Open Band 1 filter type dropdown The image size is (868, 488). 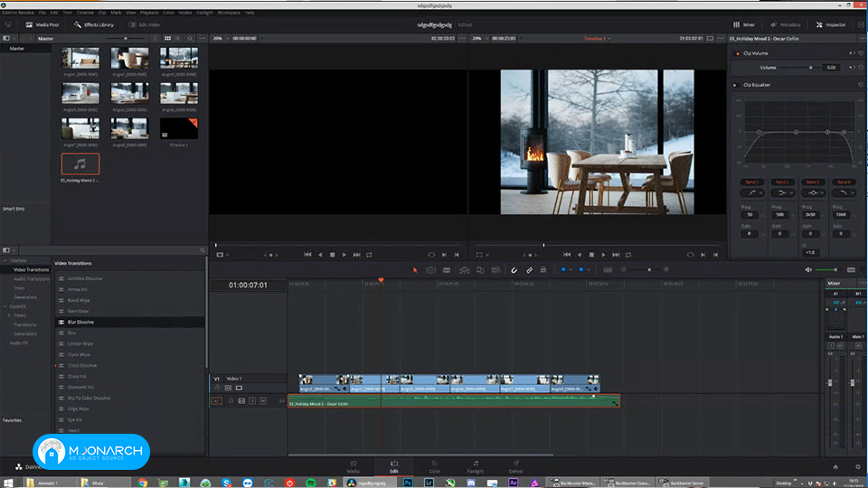(751, 192)
